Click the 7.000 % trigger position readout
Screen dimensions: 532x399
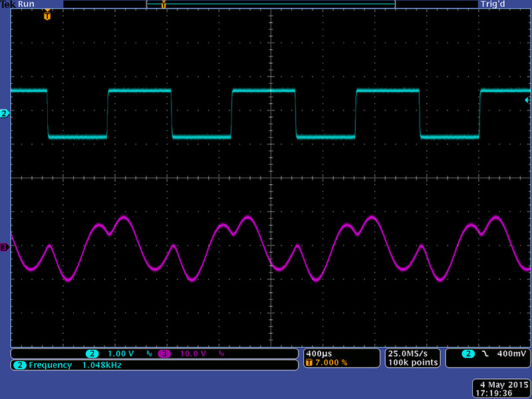(x=327, y=363)
